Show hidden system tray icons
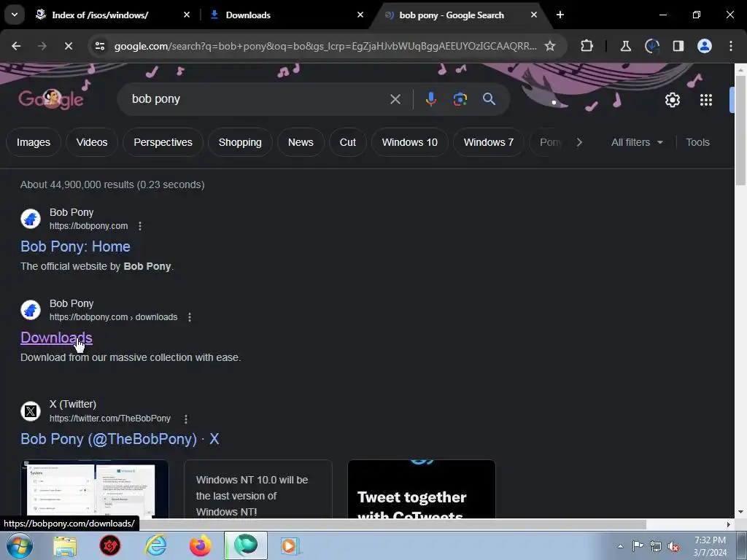747x560 pixels. [620, 546]
